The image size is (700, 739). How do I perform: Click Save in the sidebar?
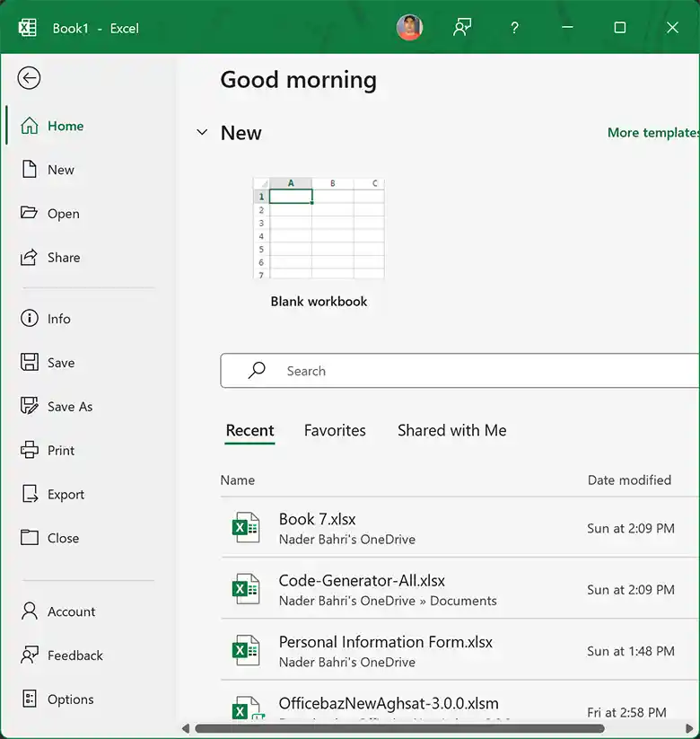[47, 363]
